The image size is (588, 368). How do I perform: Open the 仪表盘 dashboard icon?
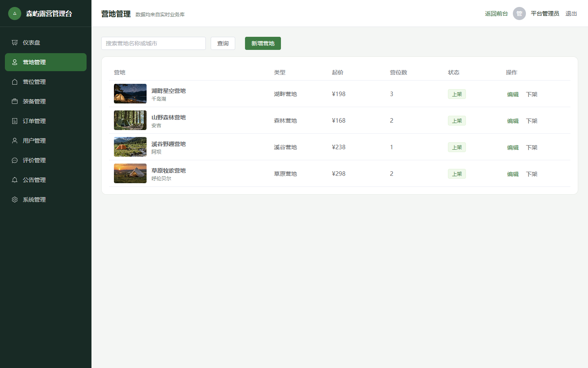coord(15,43)
